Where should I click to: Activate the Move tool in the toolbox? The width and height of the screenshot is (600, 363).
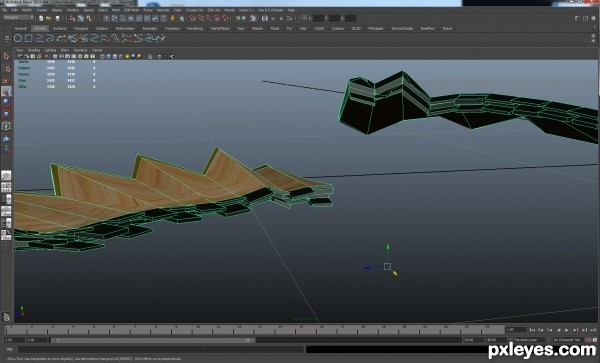[6, 91]
